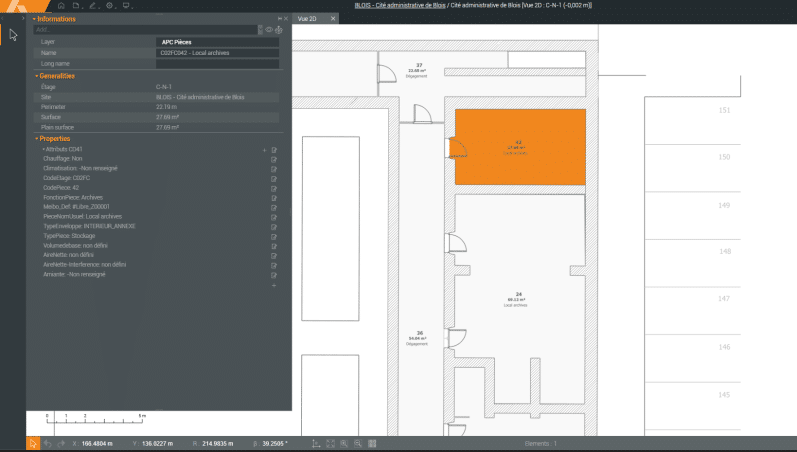This screenshot has width=797, height=452.
Task: Close the Informations panel
Action: pos(286,19)
